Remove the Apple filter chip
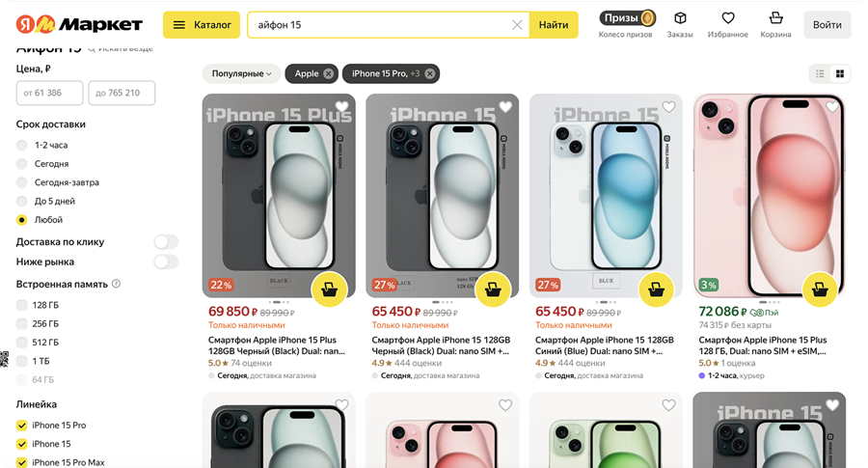The image size is (868, 468). point(329,73)
